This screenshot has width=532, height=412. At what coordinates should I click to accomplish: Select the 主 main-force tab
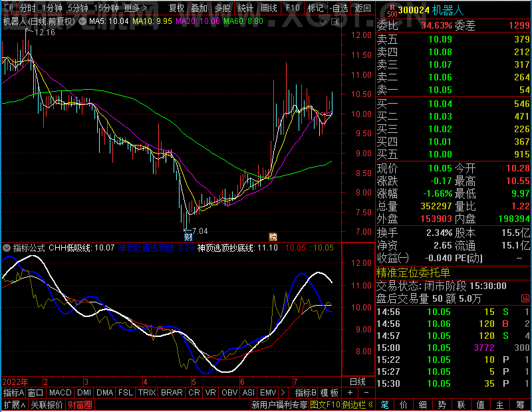[x=500, y=405]
